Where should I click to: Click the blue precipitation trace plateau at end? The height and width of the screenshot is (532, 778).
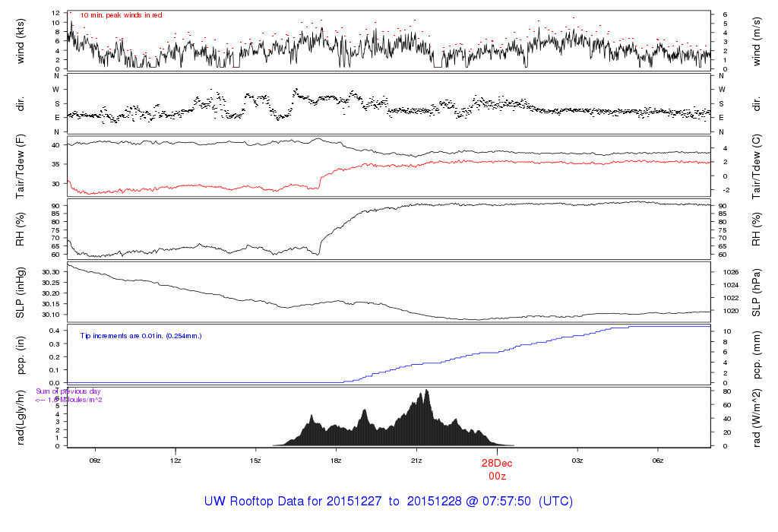click(x=669, y=327)
